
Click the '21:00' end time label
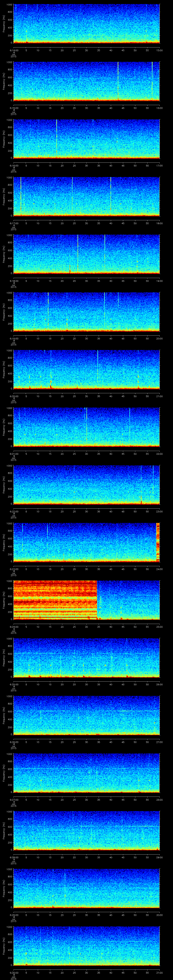coord(159,396)
